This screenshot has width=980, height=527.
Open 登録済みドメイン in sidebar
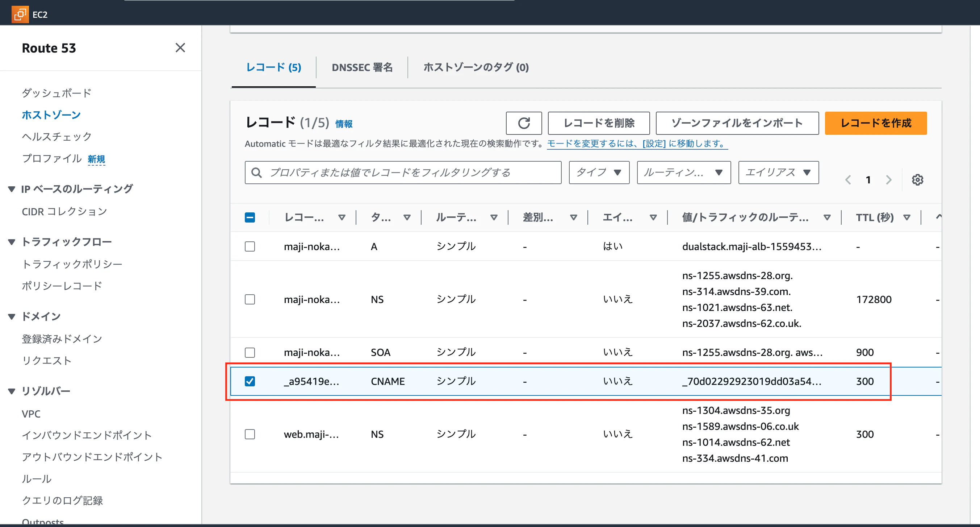point(62,339)
